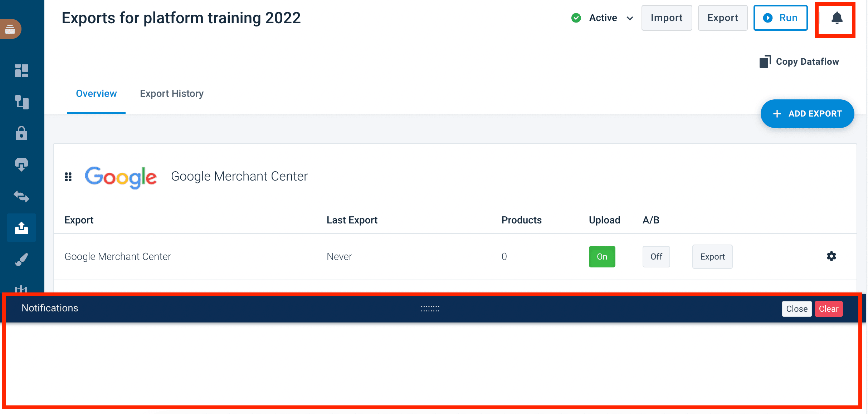Click the ADD EXPORT button
868x414 pixels.
807,114
